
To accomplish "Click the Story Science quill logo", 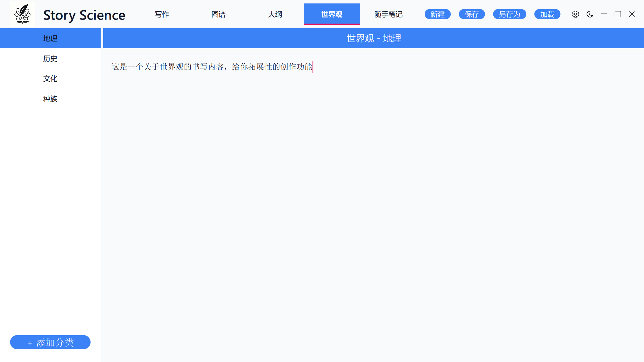I will (x=22, y=14).
